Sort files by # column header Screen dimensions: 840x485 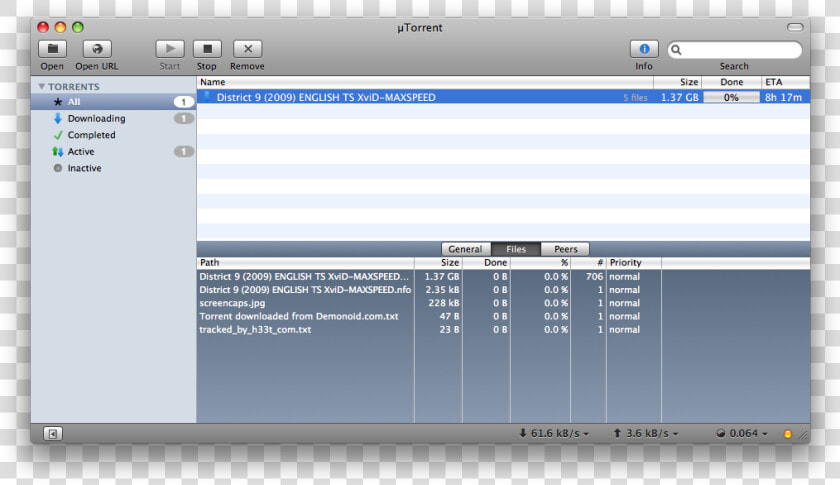[588, 263]
